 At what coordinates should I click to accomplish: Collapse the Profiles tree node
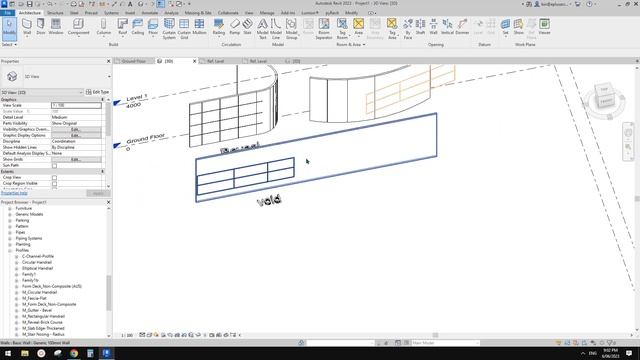10,250
